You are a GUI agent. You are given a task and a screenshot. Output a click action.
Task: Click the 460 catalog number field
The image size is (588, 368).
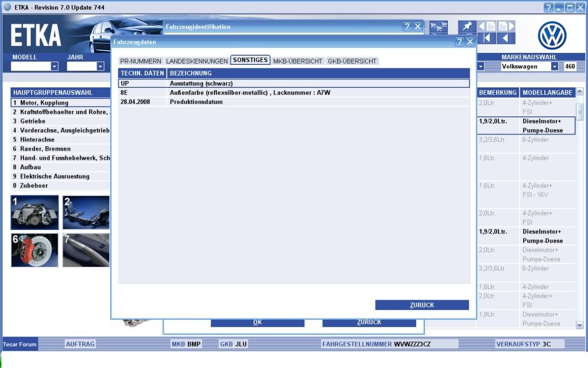click(570, 67)
